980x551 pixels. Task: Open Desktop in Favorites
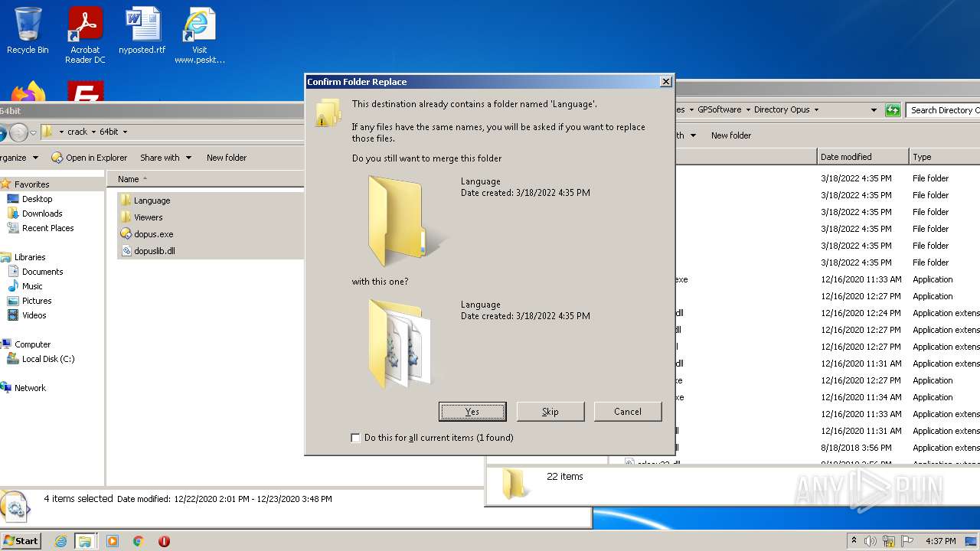37,199
